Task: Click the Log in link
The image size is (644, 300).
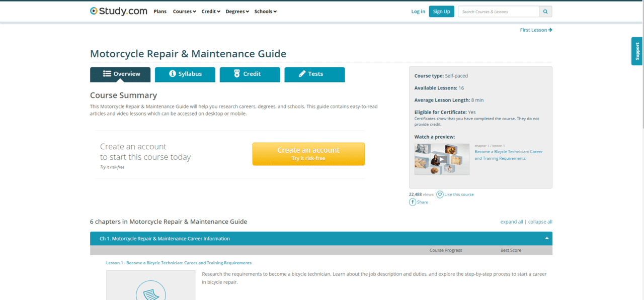Action: point(418,12)
